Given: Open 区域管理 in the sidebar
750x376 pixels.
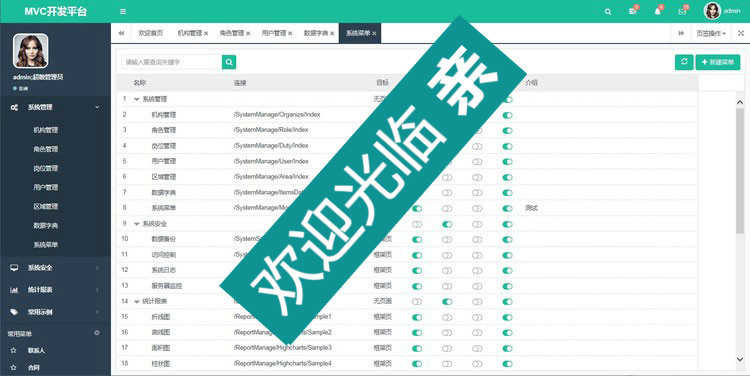Looking at the screenshot, I should [45, 207].
